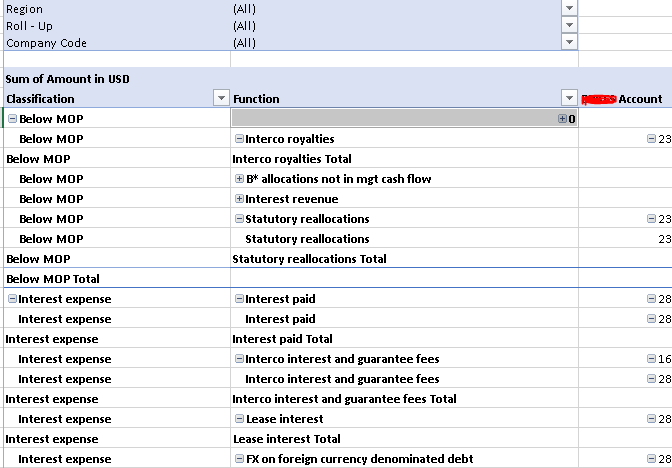Open the Classification field filter arrow
The height and width of the screenshot is (468, 672).
[221, 98]
